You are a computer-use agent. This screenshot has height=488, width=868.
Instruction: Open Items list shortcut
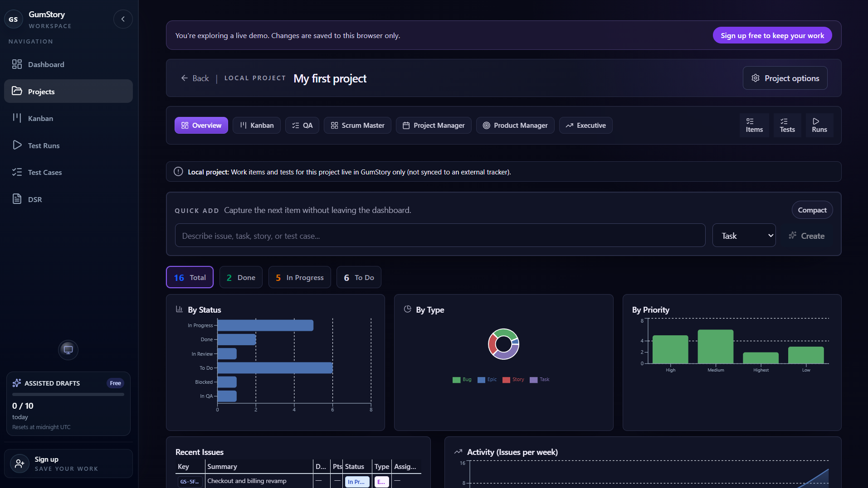click(754, 125)
